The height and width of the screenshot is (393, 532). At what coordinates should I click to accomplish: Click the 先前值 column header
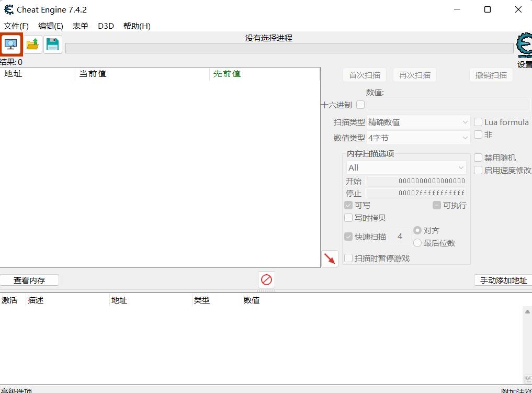point(265,74)
